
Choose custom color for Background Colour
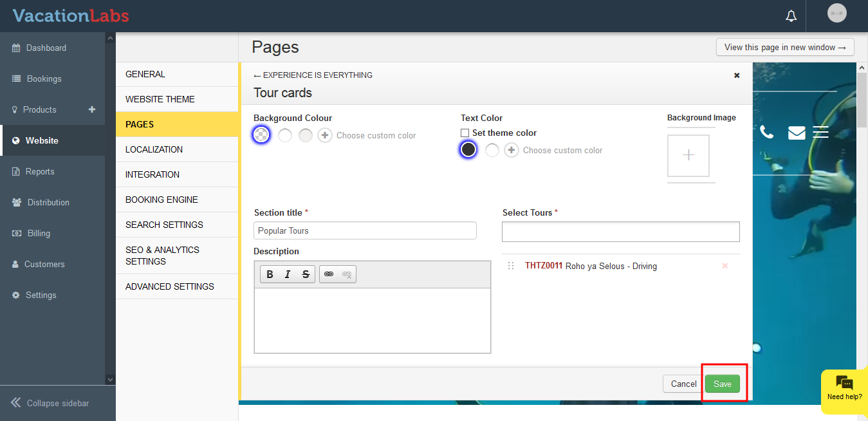pos(325,135)
